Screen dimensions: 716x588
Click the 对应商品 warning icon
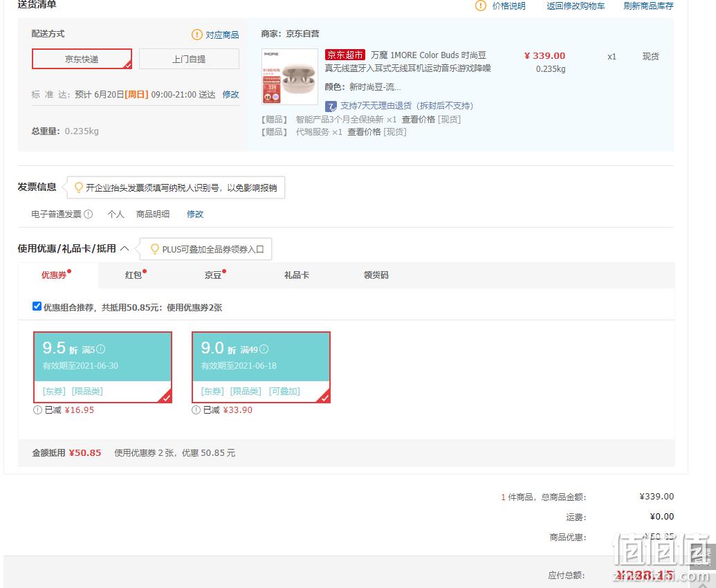[196, 35]
